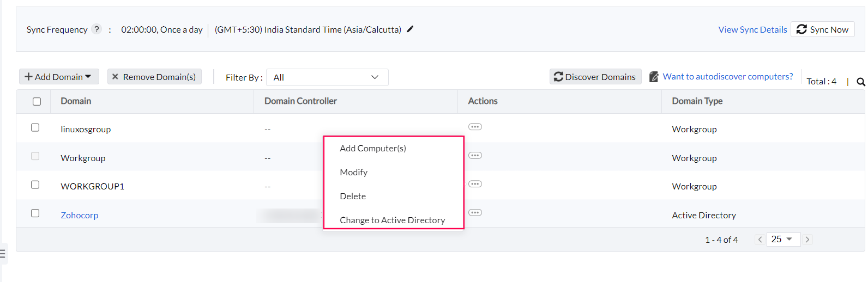Check the linuxosgroup row checkbox
This screenshot has height=282, width=868.
click(x=35, y=127)
